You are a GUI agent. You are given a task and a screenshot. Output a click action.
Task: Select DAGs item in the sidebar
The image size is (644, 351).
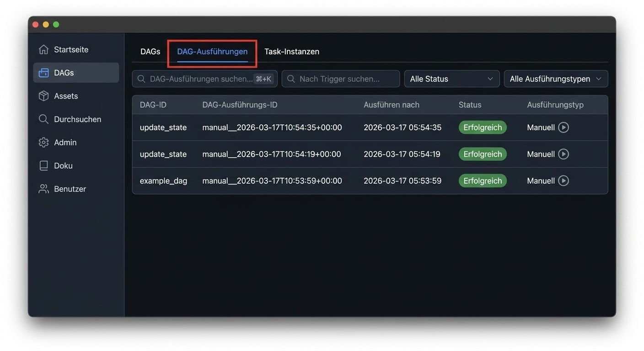[76, 73]
